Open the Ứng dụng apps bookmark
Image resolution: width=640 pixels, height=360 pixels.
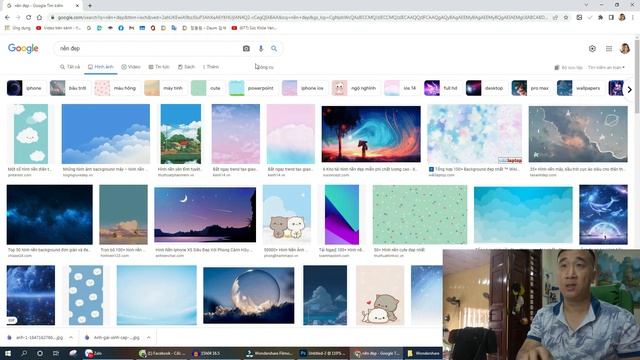click(x=18, y=28)
